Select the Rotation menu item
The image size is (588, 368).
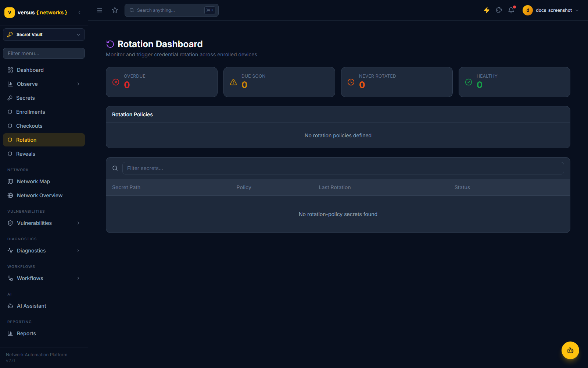point(44,140)
